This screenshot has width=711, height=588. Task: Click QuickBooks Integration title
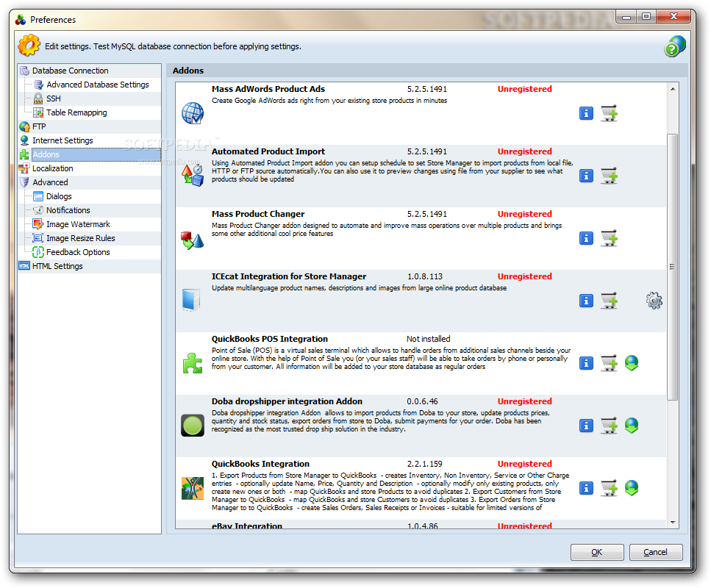point(261,465)
